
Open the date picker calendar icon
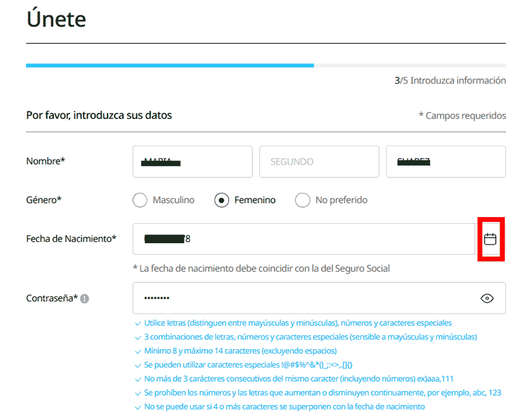491,239
